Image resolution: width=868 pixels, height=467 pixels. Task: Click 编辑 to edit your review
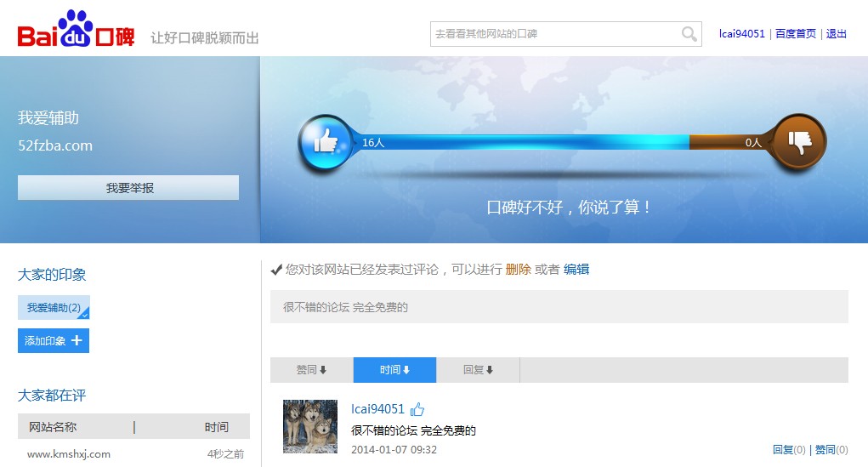coord(576,270)
